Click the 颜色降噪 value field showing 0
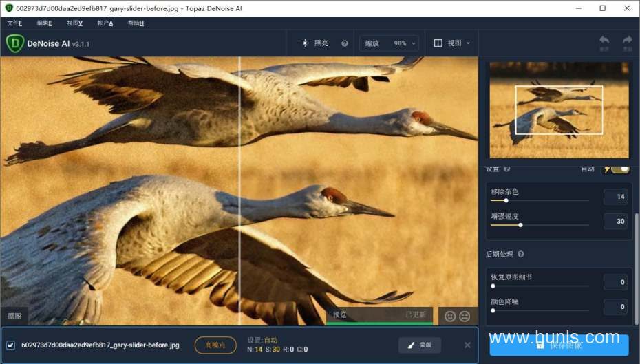 coord(615,306)
